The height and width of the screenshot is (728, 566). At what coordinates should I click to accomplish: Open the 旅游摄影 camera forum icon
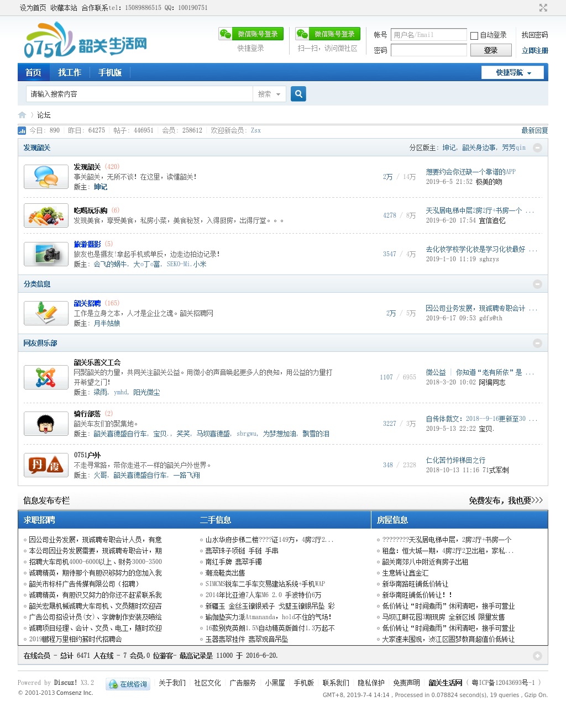tap(46, 254)
